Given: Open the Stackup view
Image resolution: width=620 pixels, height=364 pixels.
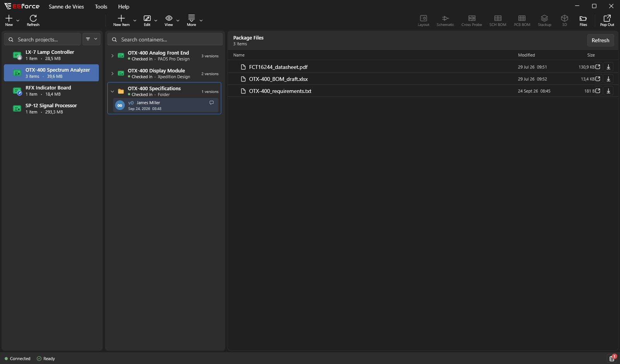Looking at the screenshot, I should point(544,21).
